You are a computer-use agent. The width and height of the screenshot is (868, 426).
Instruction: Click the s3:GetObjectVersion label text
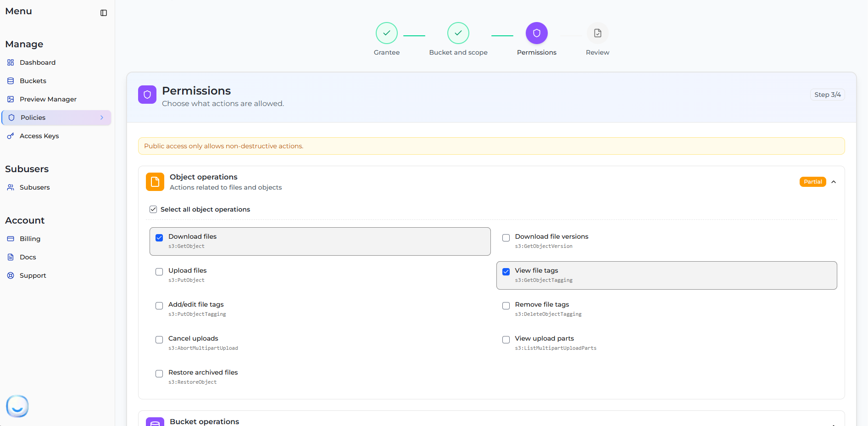point(544,247)
